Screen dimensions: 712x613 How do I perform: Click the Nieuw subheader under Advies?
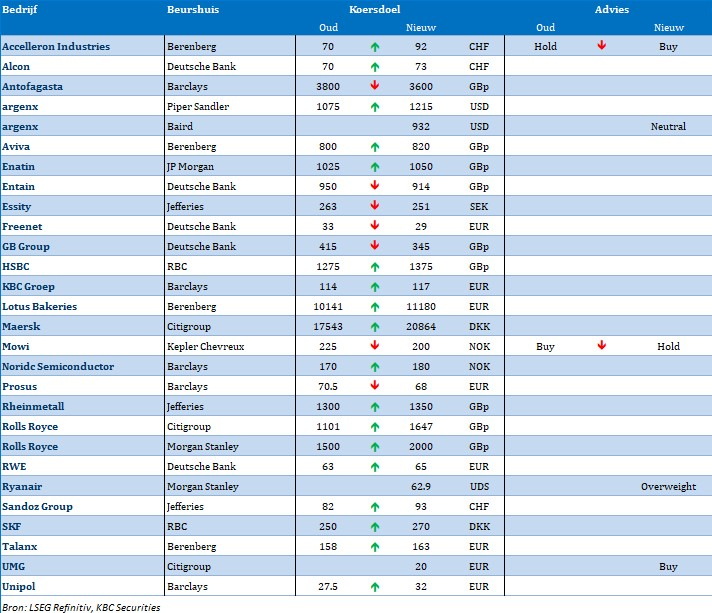point(668,28)
